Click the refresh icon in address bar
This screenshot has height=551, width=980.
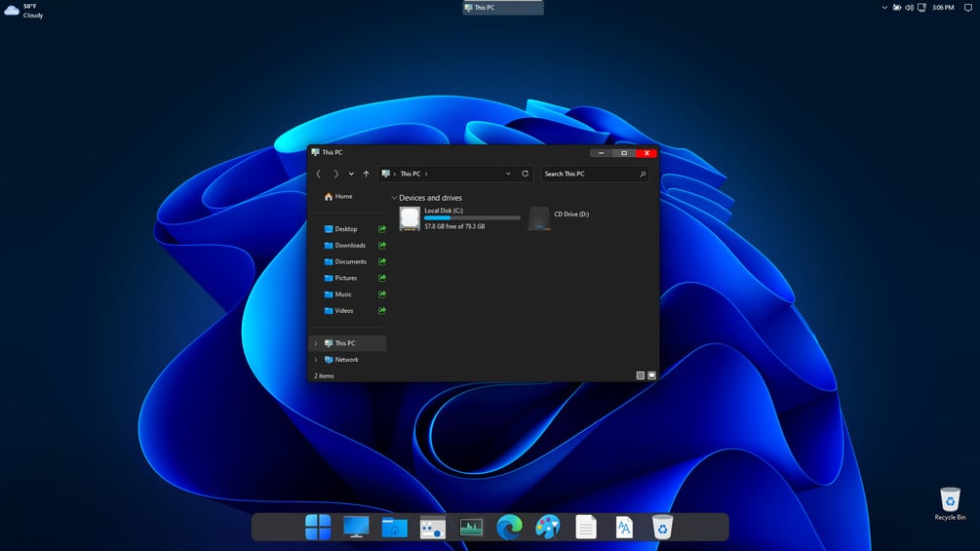(525, 174)
